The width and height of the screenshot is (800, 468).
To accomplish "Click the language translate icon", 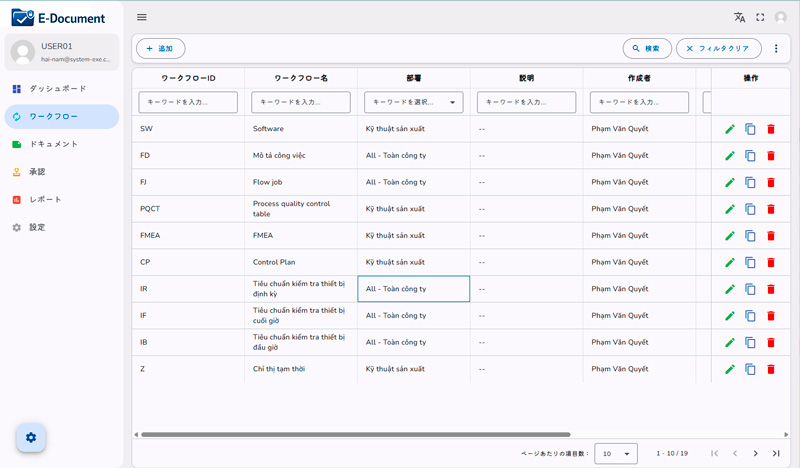I will [739, 17].
